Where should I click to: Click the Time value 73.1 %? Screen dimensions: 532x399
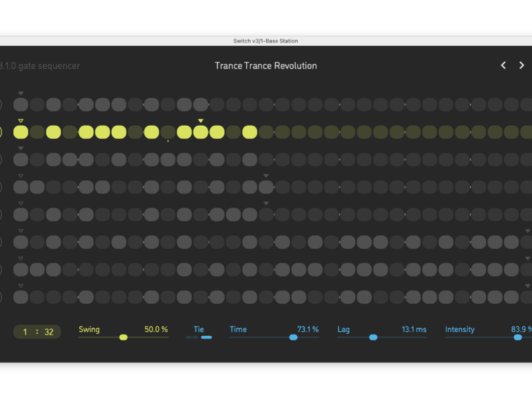pos(308,329)
